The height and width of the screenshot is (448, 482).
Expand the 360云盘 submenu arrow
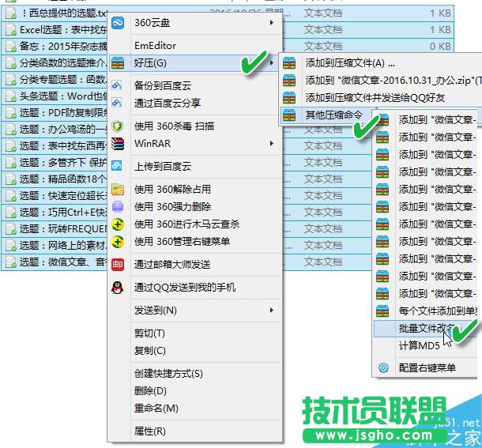click(x=272, y=23)
